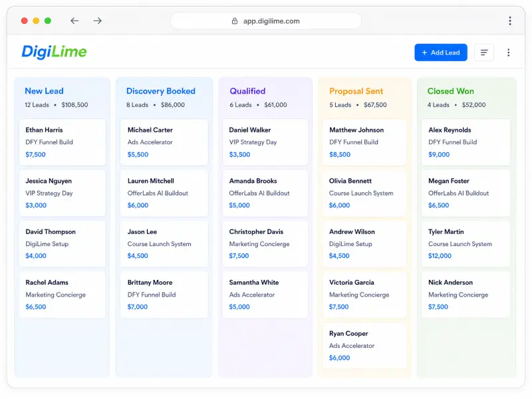Click Ryan Cooper's Ads Accelerator label
This screenshot has height=399, width=532.
352,346
